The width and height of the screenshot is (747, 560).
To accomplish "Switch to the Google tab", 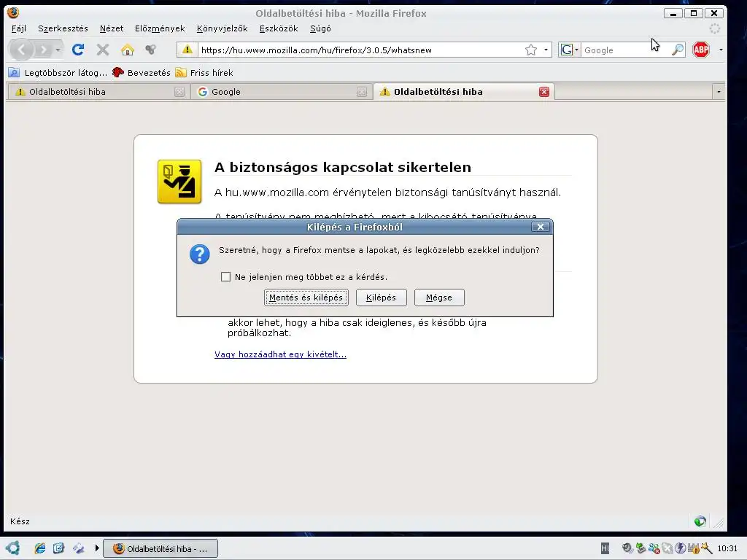I will tap(281, 92).
